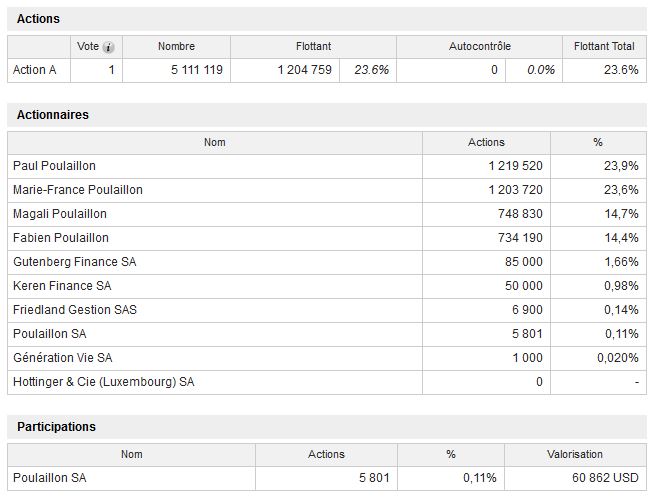Open Gutenberg Finance SA entry
The image size is (656, 500).
[x=74, y=262]
